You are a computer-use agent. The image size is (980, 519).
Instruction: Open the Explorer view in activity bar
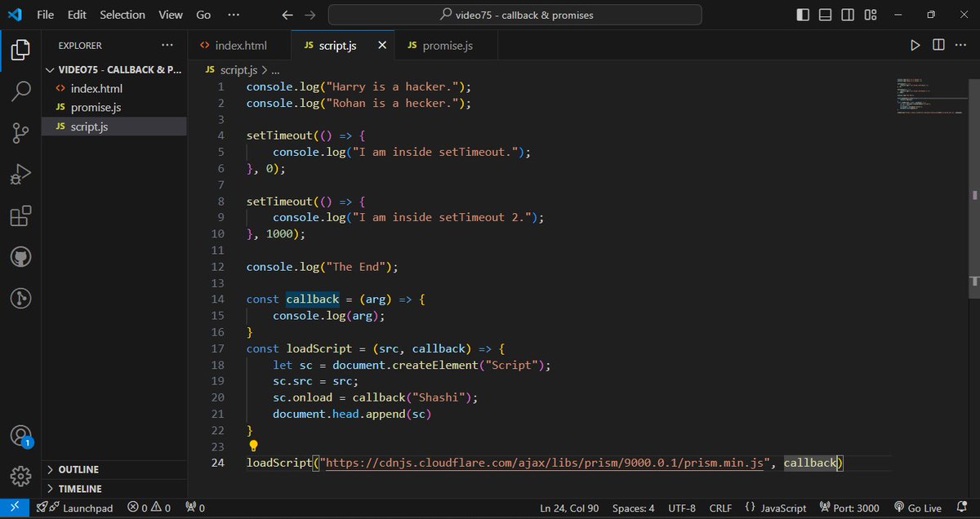click(20, 49)
